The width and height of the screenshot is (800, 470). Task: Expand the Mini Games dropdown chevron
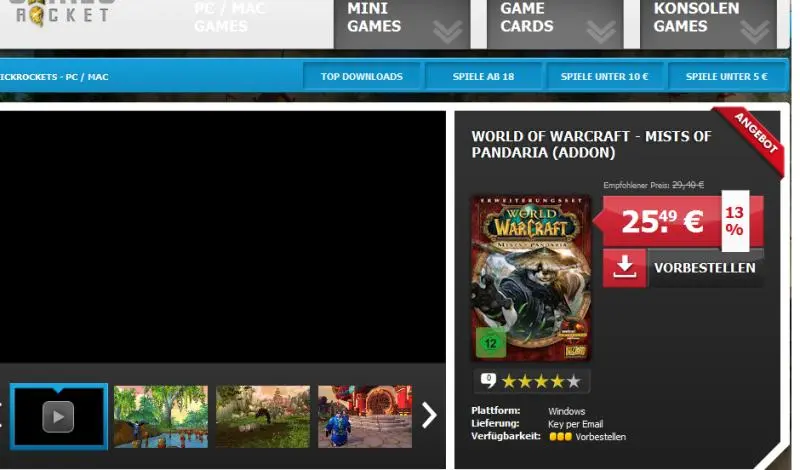[447, 32]
